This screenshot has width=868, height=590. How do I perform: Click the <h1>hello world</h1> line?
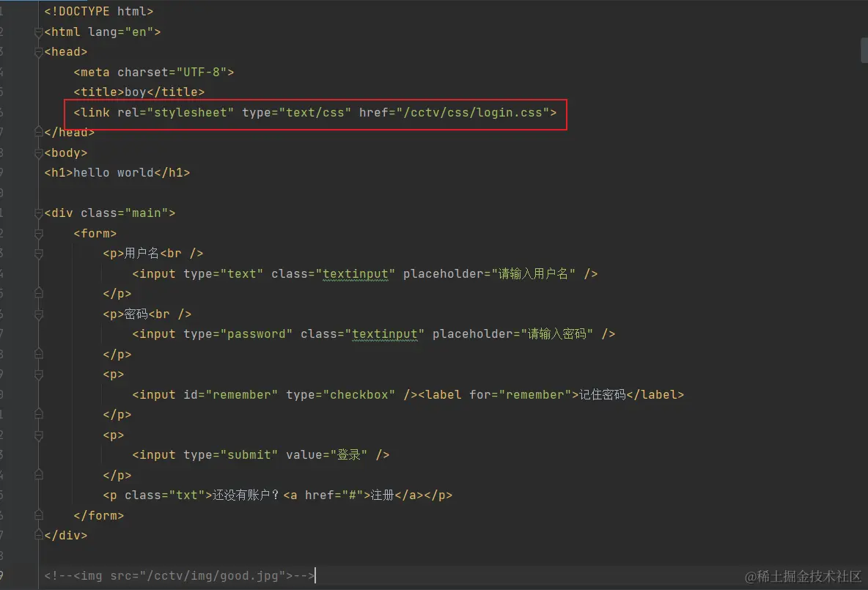[x=117, y=173]
